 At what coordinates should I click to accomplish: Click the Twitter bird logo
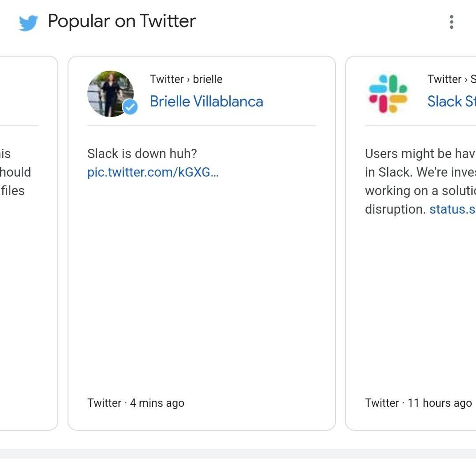(29, 23)
